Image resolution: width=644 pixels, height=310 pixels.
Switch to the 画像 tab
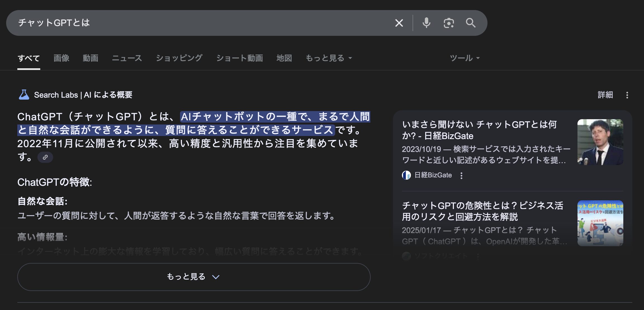coord(61,58)
